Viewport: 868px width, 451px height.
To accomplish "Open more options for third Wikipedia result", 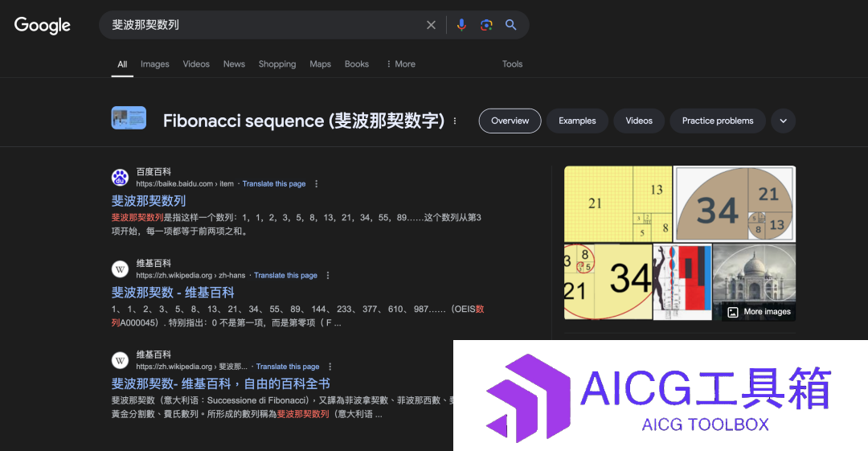I will [x=330, y=367].
